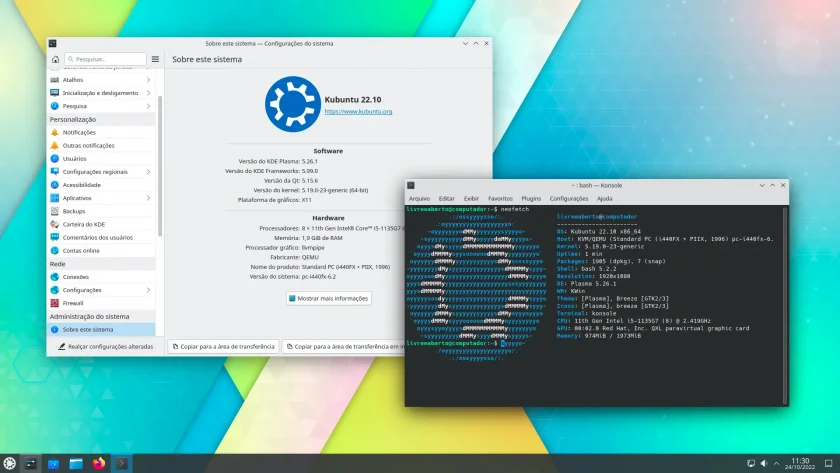Open the Kubuntu application launcher

point(10,463)
